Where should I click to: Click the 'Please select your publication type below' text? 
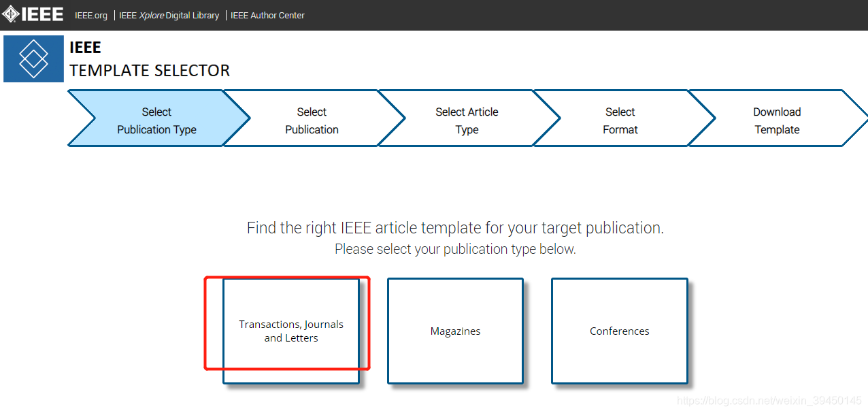[455, 249]
